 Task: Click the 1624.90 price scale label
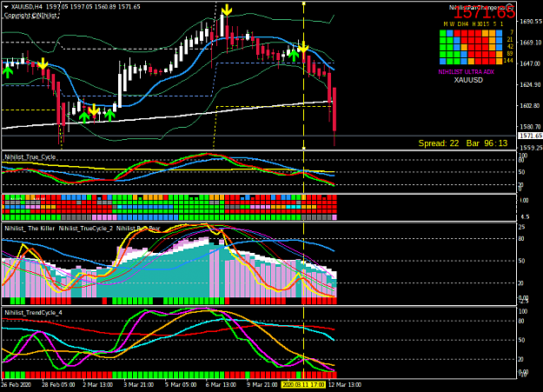click(531, 85)
